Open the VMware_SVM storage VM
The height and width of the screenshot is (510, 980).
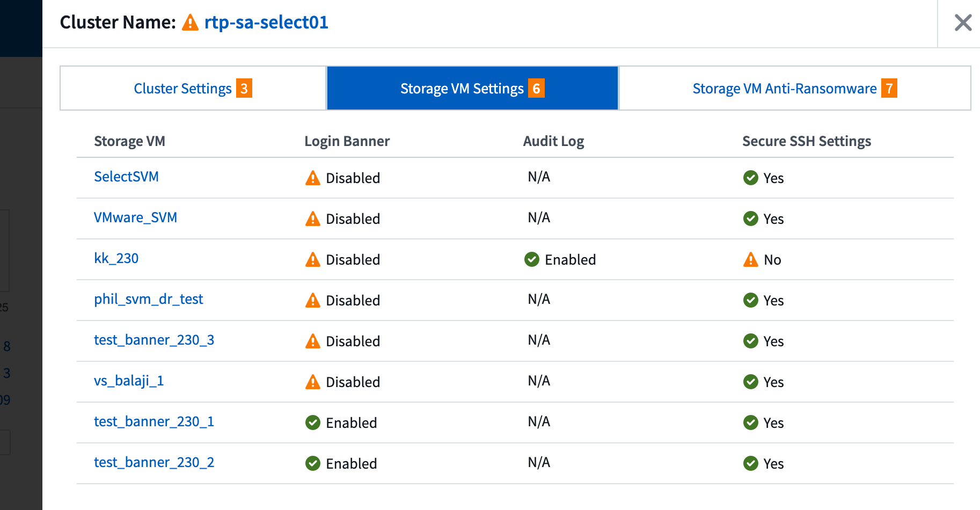point(135,217)
